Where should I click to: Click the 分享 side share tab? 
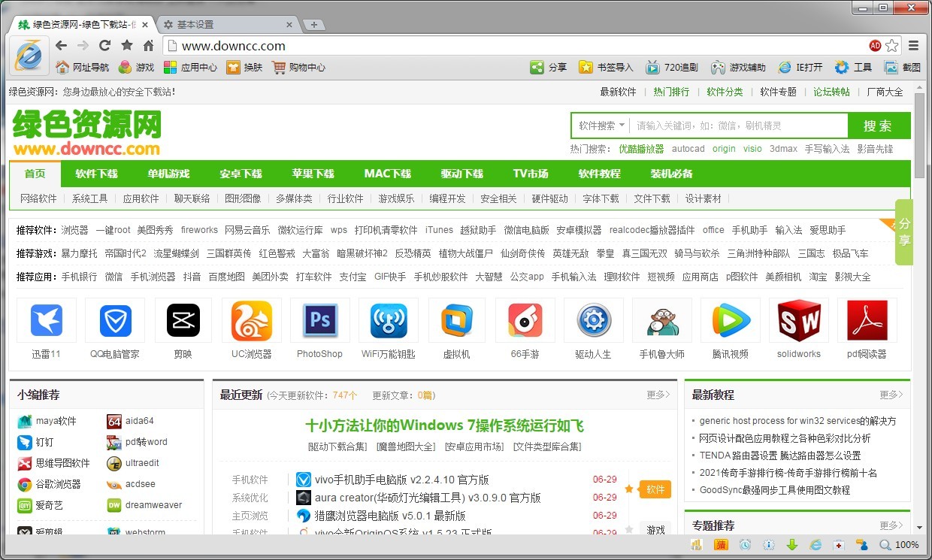coord(904,232)
